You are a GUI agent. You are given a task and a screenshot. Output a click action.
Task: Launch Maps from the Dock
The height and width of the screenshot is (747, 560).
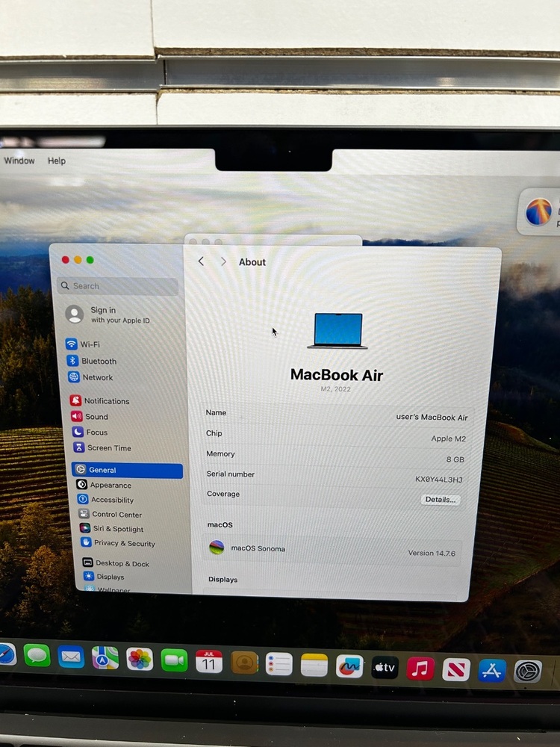(105, 658)
